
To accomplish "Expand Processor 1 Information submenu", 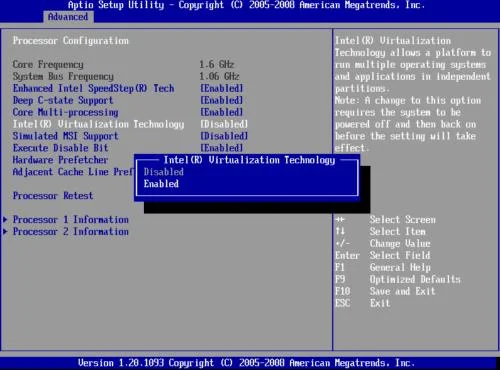I will (71, 220).
